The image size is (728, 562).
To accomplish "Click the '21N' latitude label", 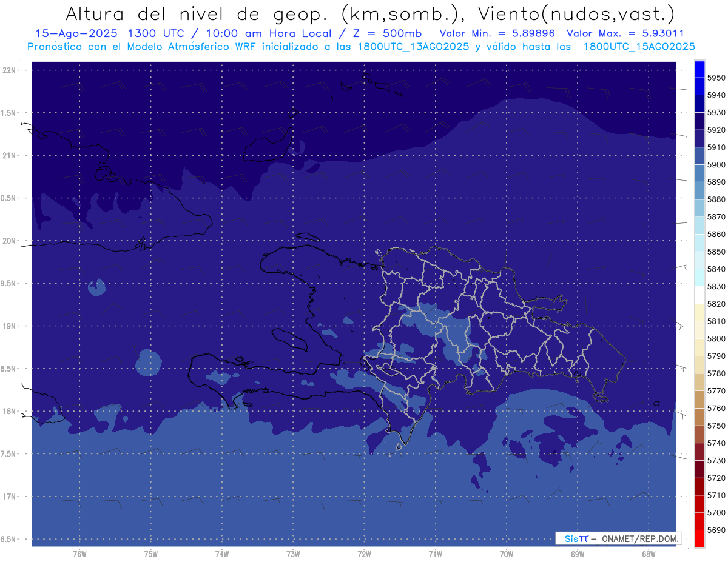I will (10, 156).
